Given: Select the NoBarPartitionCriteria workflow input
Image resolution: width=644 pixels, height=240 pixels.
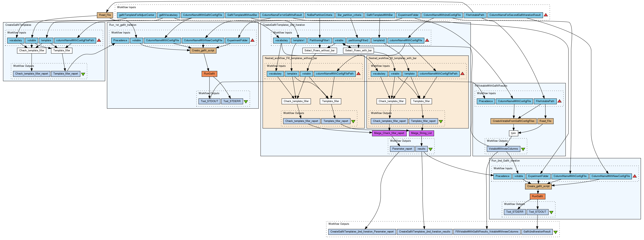Looking at the screenshot, I should [x=320, y=15].
